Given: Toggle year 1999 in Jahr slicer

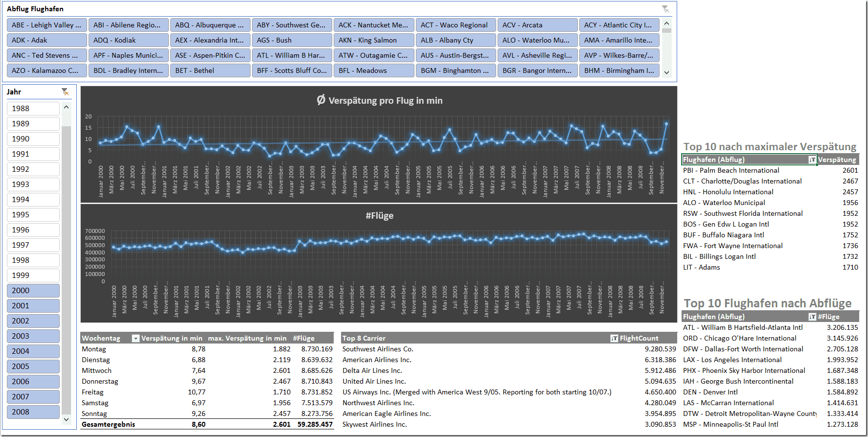Looking at the screenshot, I should [x=33, y=275].
